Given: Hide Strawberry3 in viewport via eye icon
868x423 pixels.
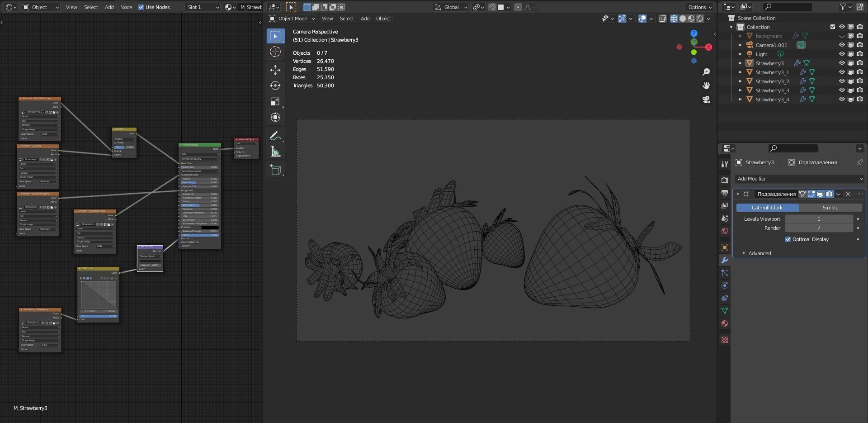Looking at the screenshot, I should pos(842,63).
